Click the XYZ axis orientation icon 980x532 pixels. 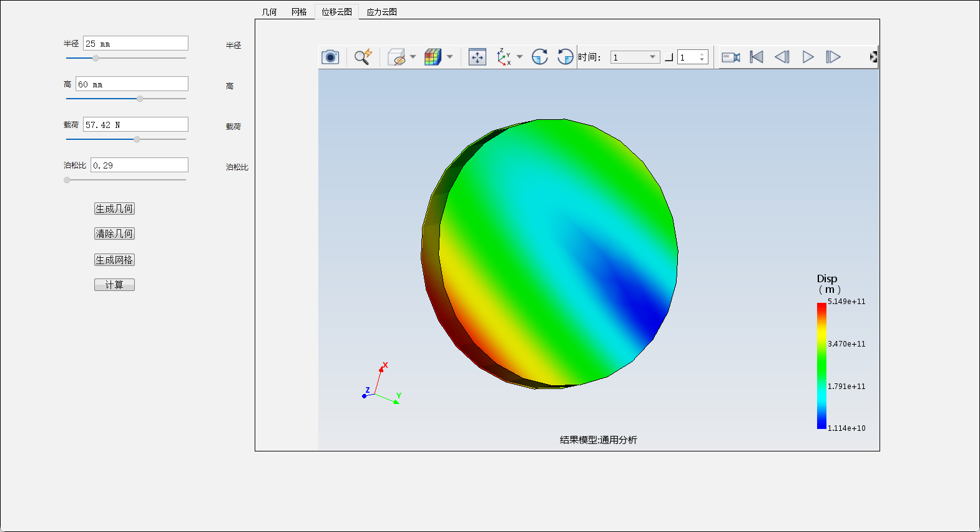click(504, 57)
